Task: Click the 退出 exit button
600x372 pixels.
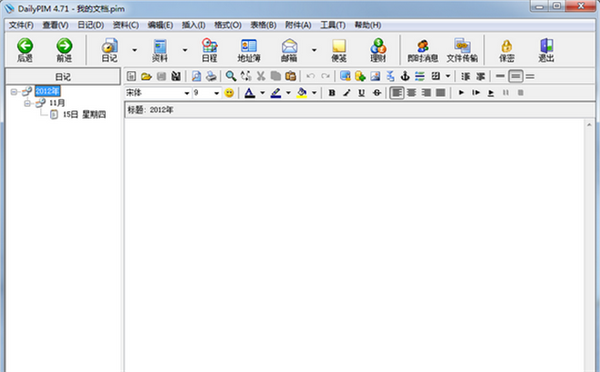Action: 546,50
